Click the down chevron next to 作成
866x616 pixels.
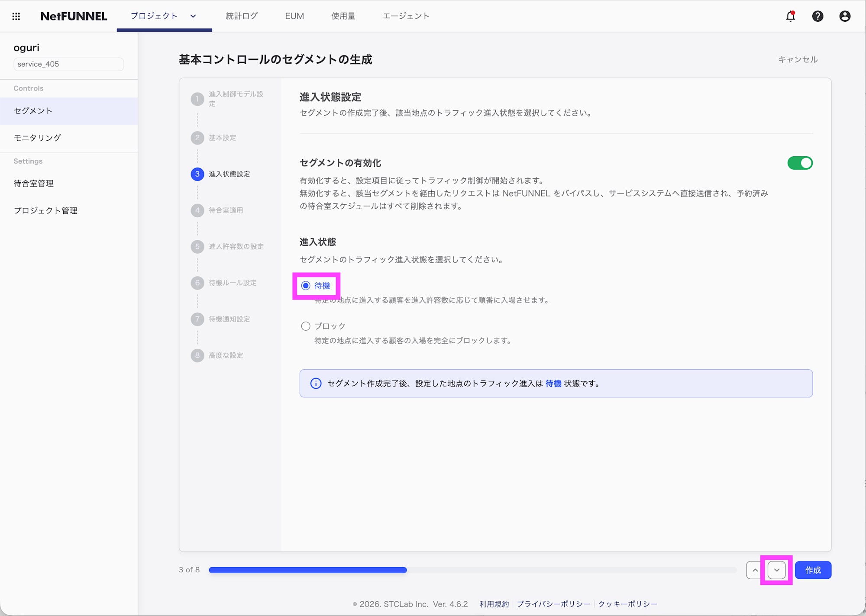(x=777, y=570)
